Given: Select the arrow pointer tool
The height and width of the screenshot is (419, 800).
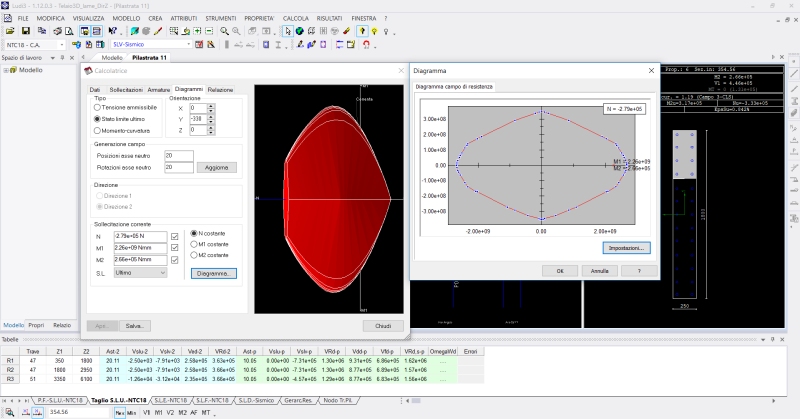Looking at the screenshot, I should tap(288, 31).
